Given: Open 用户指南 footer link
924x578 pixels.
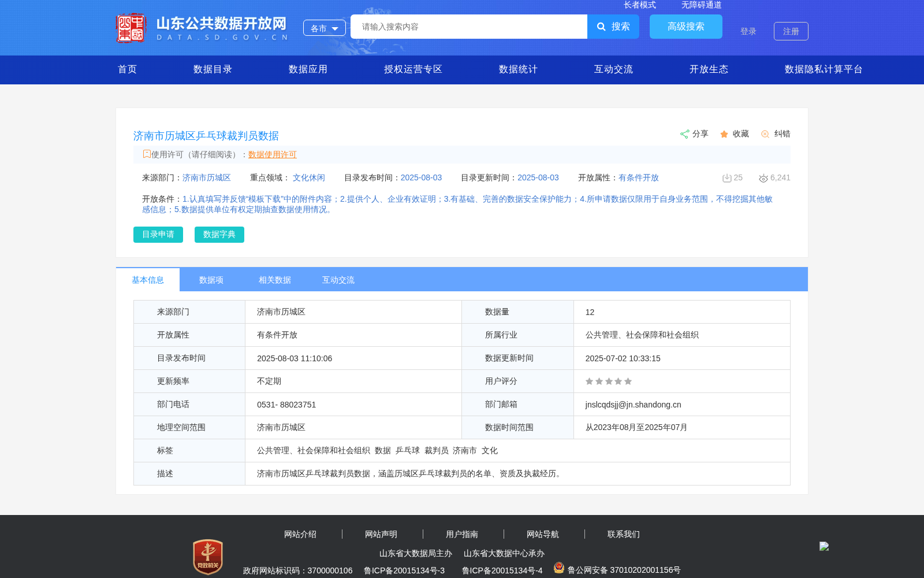Looking at the screenshot, I should pos(462,535).
